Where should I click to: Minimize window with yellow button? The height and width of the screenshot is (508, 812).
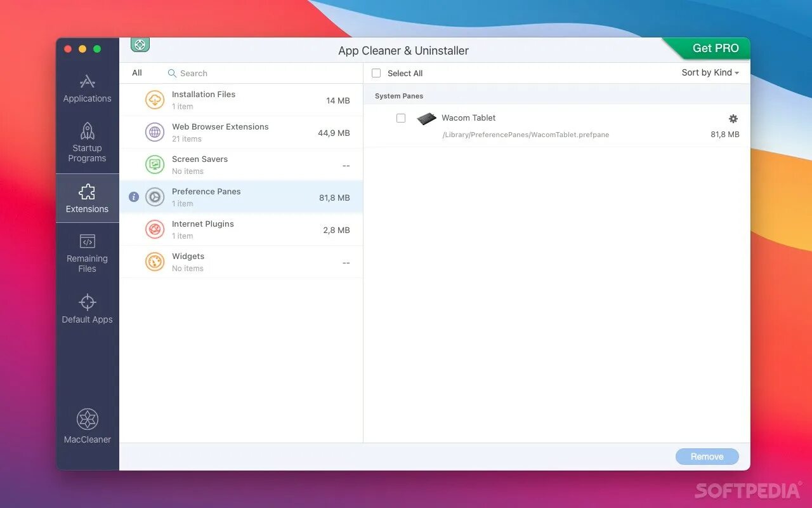coord(82,49)
